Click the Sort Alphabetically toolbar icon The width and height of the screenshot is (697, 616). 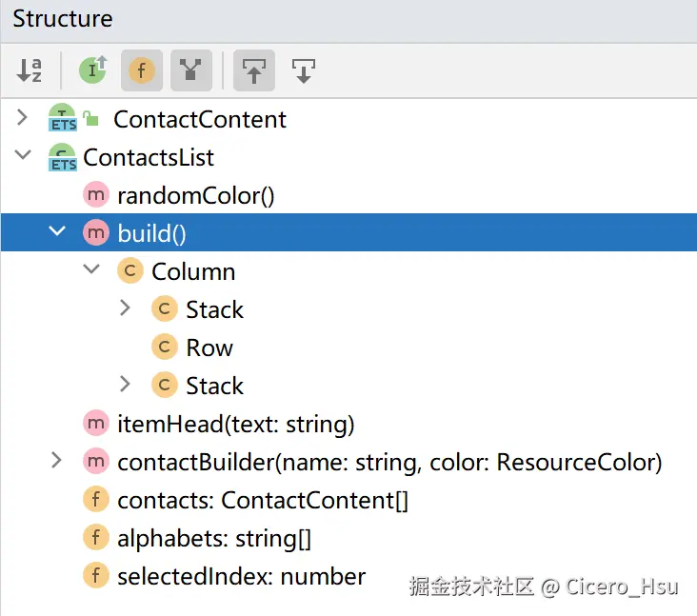[30, 70]
